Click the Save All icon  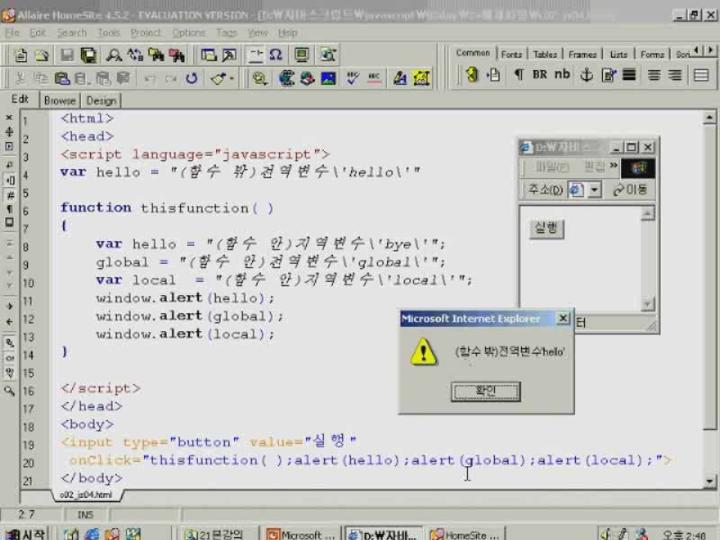(88, 56)
